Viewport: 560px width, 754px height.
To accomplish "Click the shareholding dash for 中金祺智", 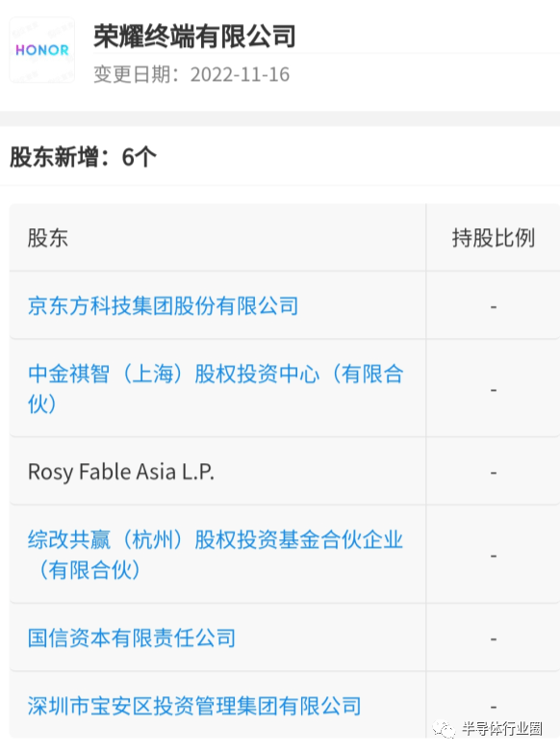I will pos(494,389).
